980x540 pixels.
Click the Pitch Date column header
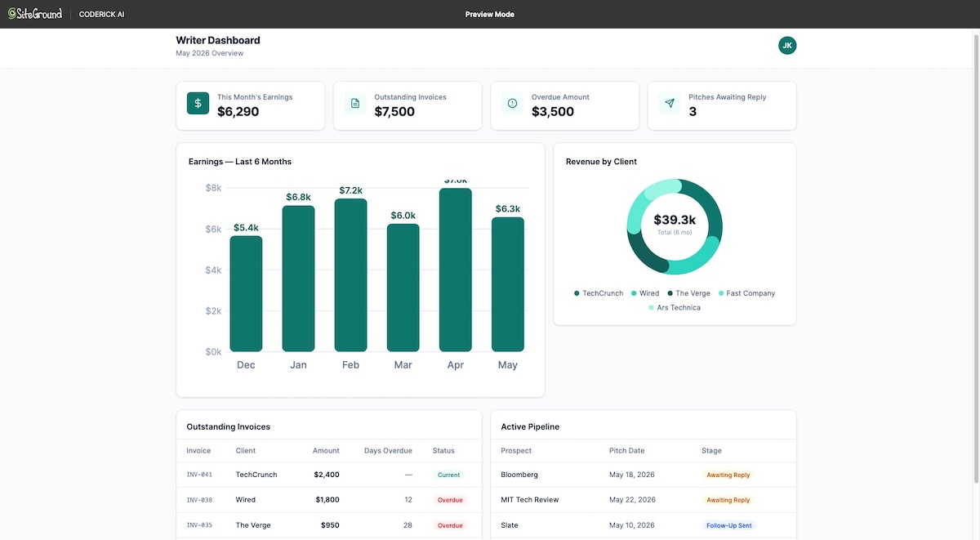coord(626,451)
